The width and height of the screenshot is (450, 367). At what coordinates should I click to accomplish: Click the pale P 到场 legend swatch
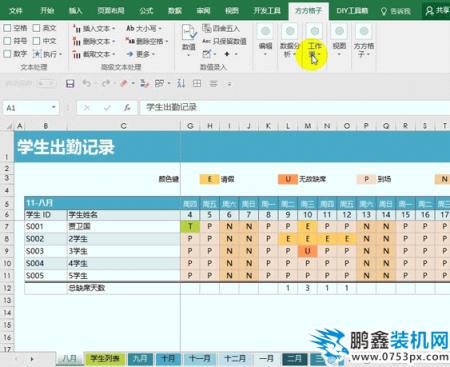tap(366, 179)
